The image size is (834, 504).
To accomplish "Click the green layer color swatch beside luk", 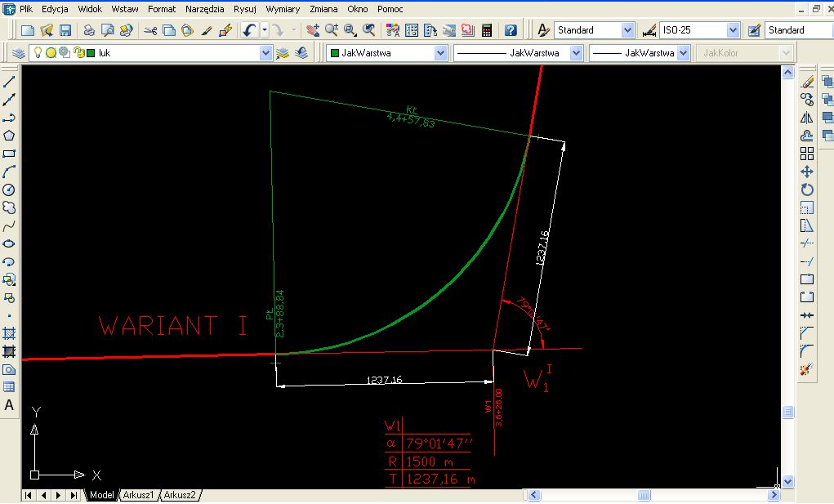I will [x=91, y=53].
